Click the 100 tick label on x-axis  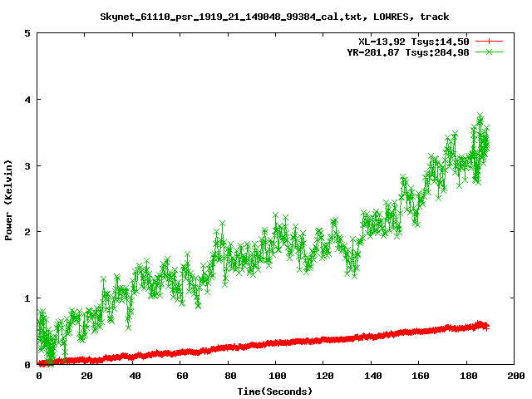[276, 377]
